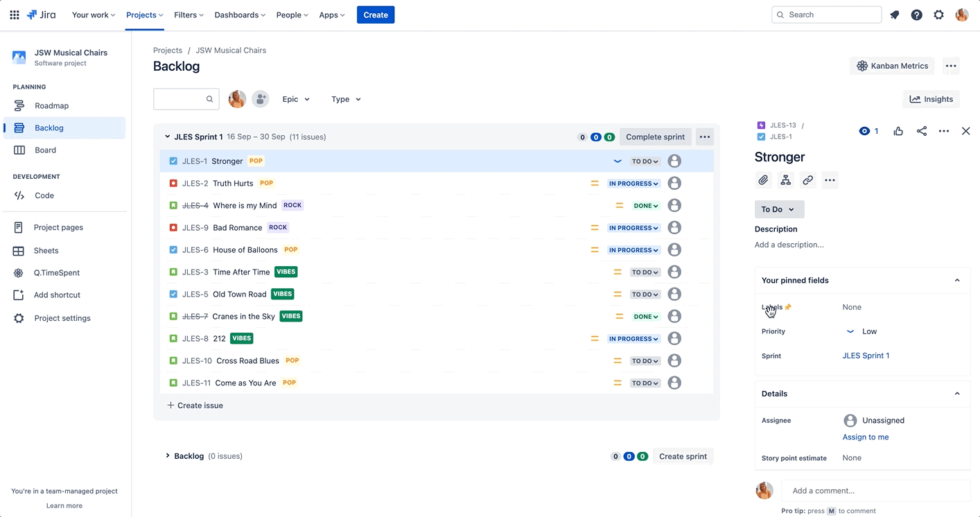Open the Roadmap view in the sidebar
Viewport: 980px width, 517px height.
point(49,105)
